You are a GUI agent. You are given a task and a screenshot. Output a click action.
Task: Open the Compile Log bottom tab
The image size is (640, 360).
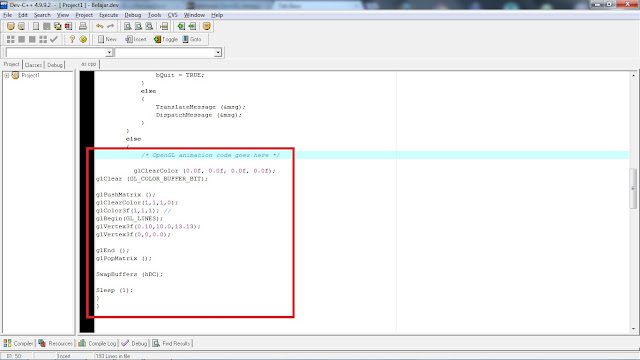tap(97, 344)
